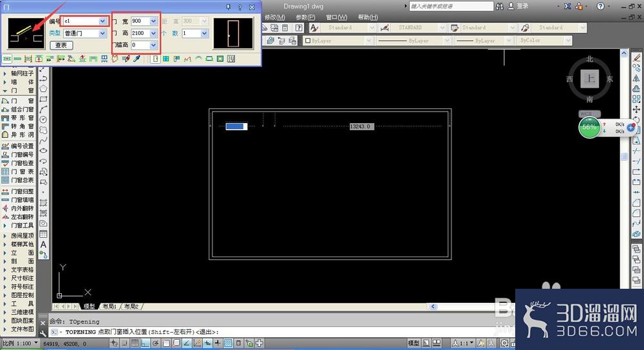Click the binoculars search icon
The height and width of the screenshot is (350, 644).
click(x=500, y=6)
